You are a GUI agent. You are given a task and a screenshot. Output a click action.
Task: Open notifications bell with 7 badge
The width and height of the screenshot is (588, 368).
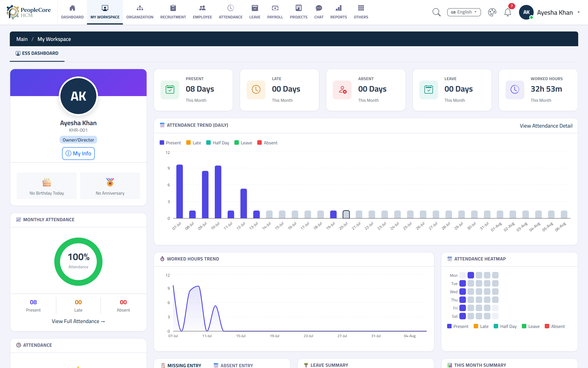tap(508, 12)
